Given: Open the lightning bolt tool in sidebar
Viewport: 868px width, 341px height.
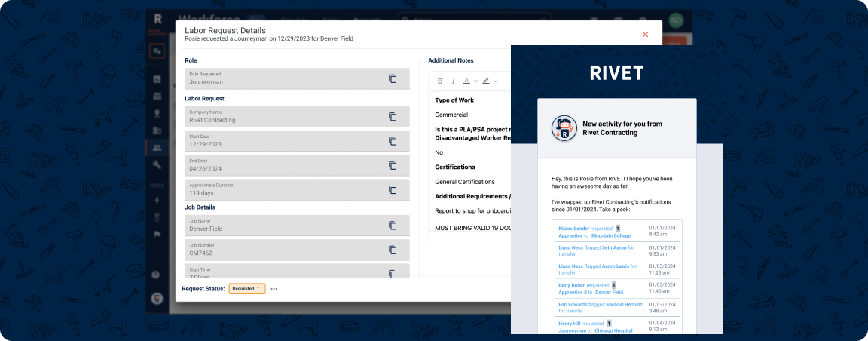Looking at the screenshot, I should (157, 200).
